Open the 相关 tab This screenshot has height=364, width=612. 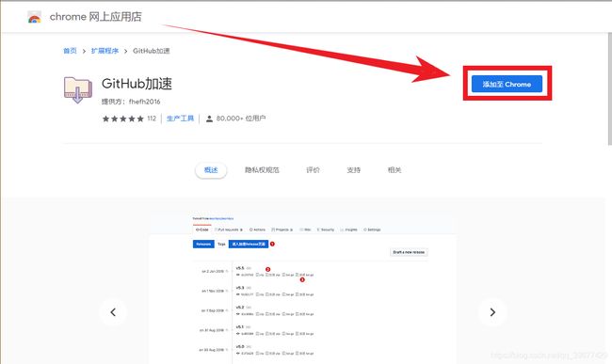tap(395, 170)
